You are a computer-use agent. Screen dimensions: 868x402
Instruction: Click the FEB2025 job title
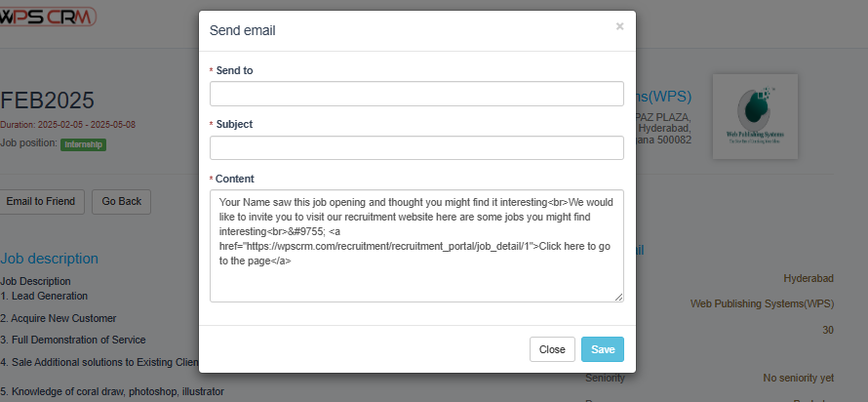coord(47,100)
